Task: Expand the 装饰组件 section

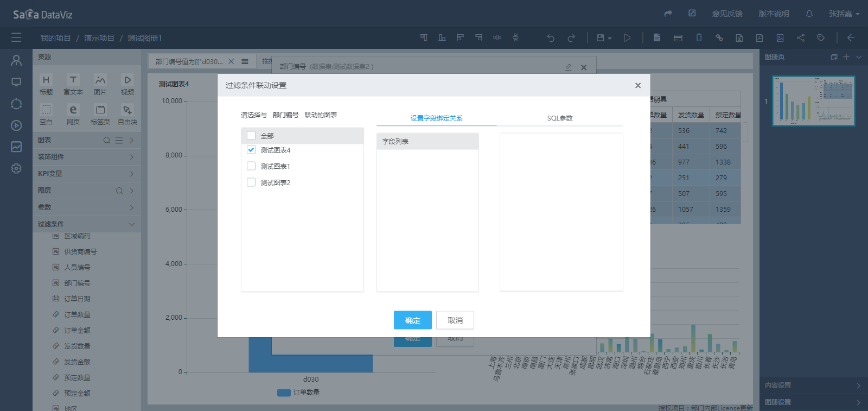Action: [x=87, y=157]
